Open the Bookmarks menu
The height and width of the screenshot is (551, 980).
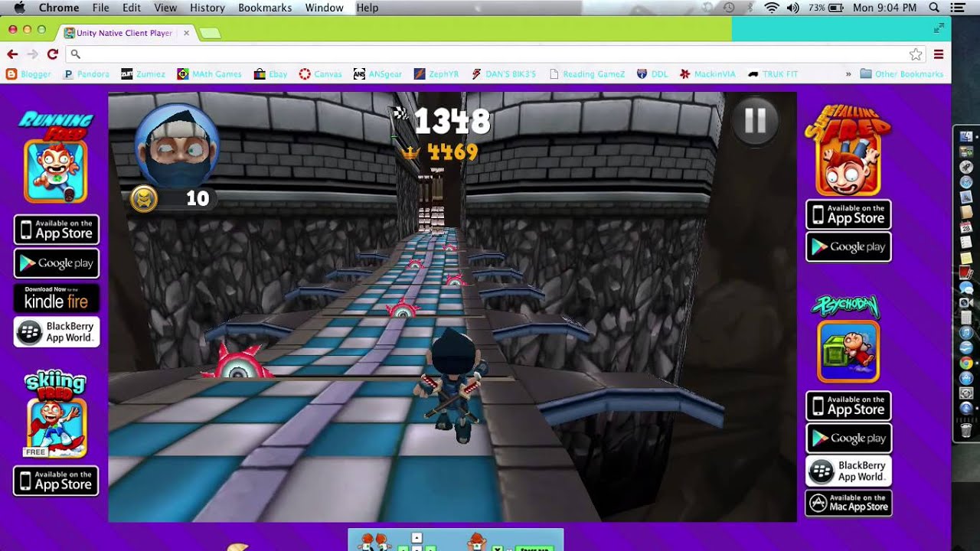click(265, 8)
